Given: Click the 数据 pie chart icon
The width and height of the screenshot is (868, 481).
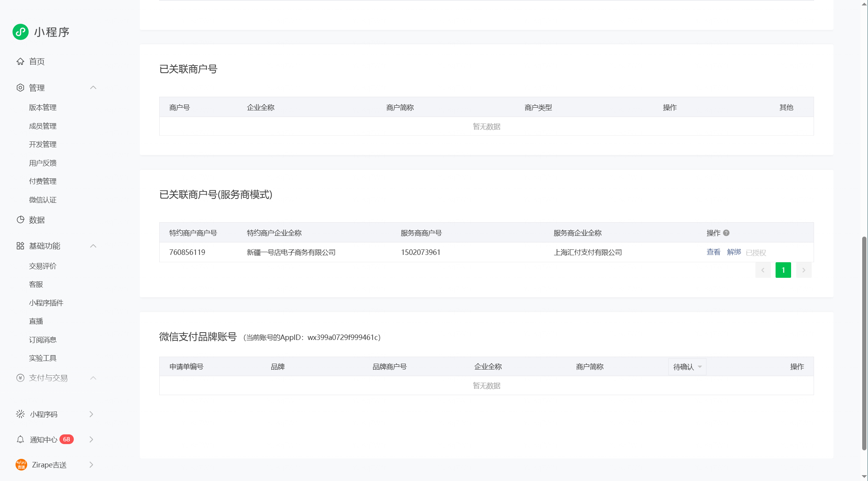Looking at the screenshot, I should (x=20, y=220).
